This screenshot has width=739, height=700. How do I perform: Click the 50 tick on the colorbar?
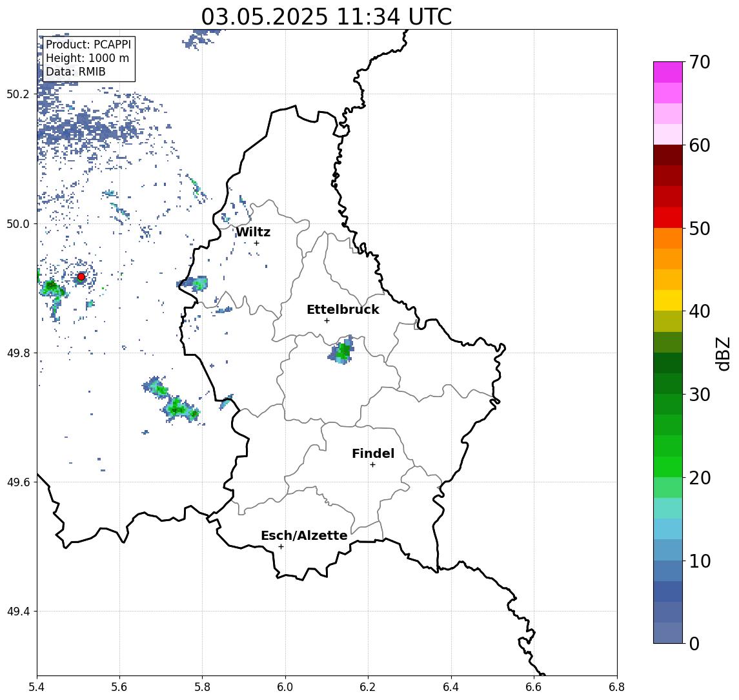point(700,229)
